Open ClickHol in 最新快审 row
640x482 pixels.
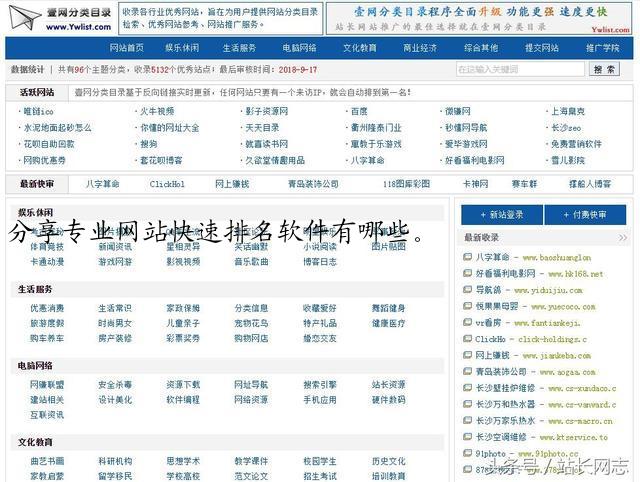pos(167,184)
